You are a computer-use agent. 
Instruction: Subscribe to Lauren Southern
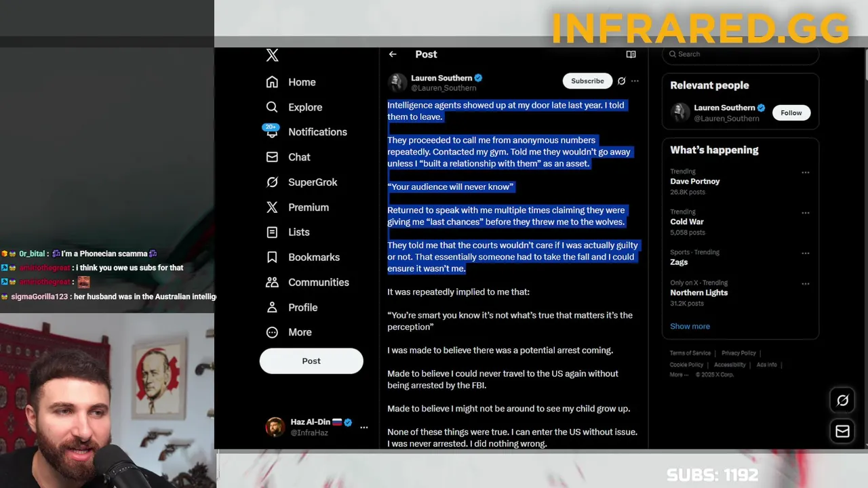click(587, 81)
